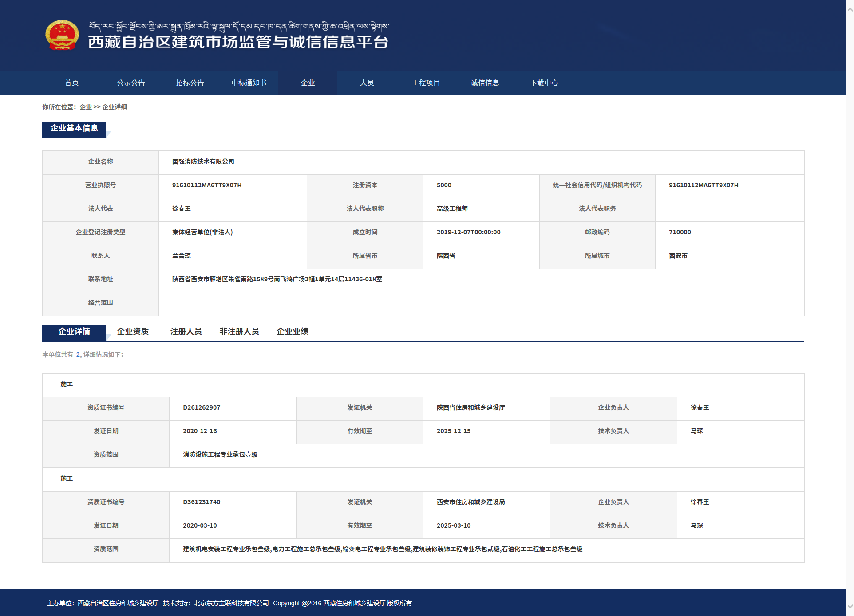Viewport: 854px width, 616px height.
Task: Switch to the 企业业绩 tab
Action: coord(293,332)
